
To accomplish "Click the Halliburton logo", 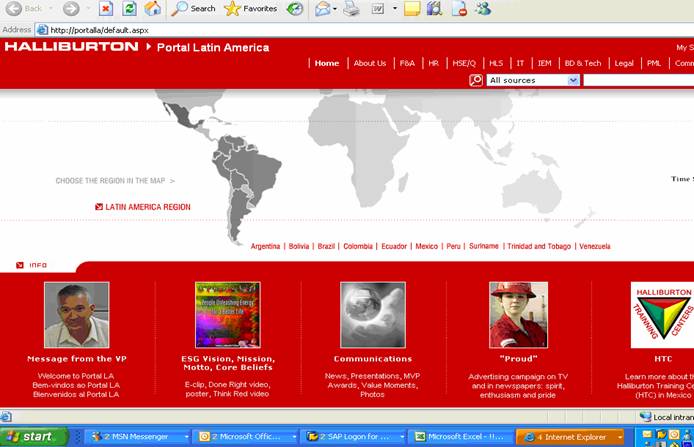I will pos(71,46).
